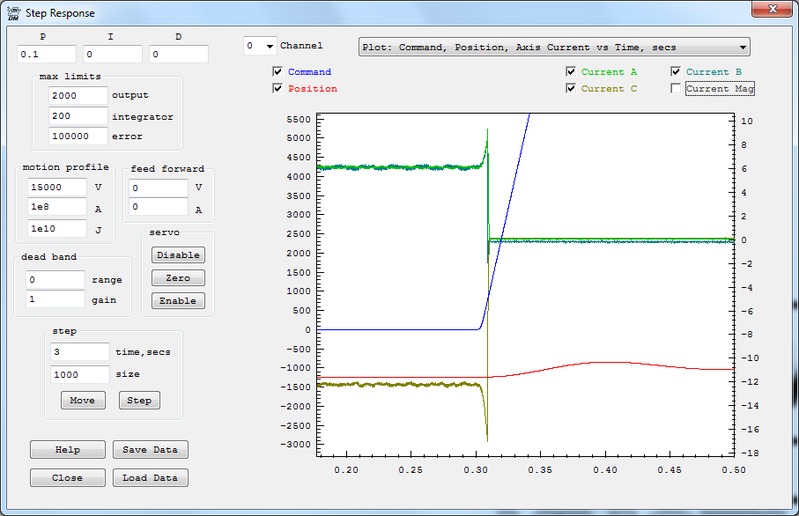Click the servo Zero button
The width and height of the screenshot is (799, 516).
pos(178,278)
